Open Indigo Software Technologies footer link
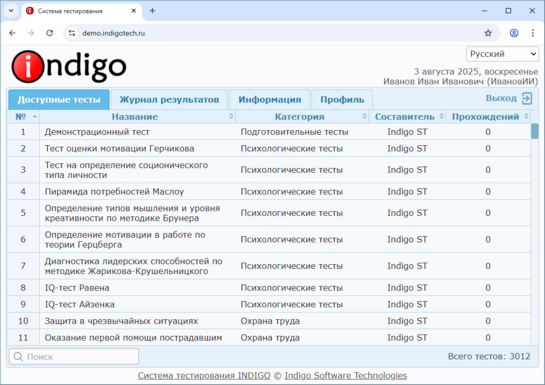Viewport: 545px width, 385px height. click(x=346, y=376)
